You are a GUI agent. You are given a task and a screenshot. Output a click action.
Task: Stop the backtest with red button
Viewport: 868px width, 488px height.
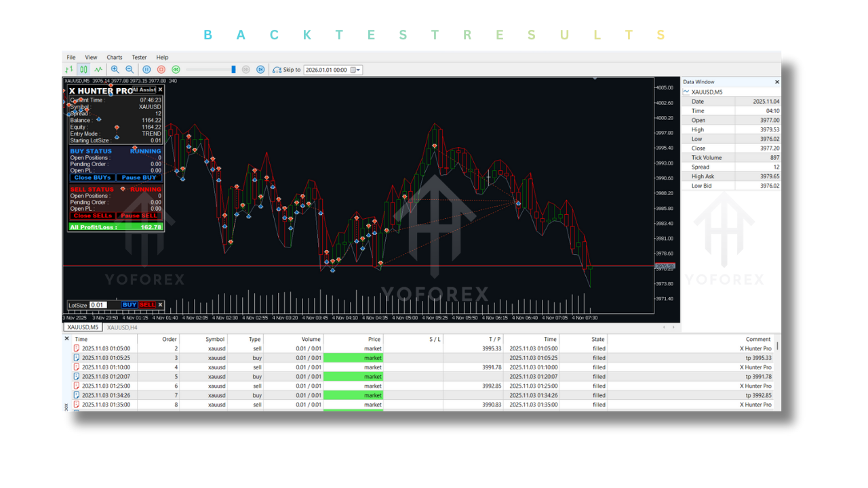(161, 70)
